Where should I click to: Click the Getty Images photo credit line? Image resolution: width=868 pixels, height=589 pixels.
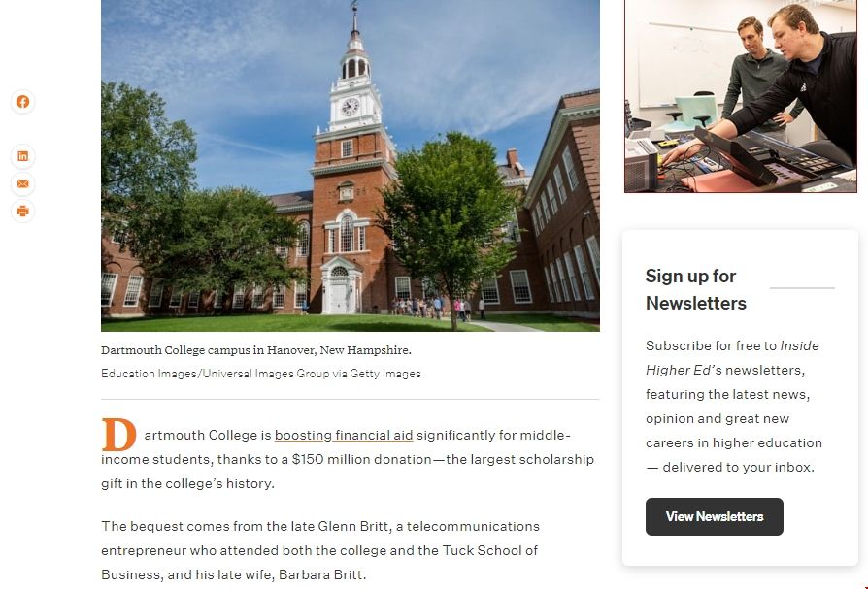(x=261, y=374)
